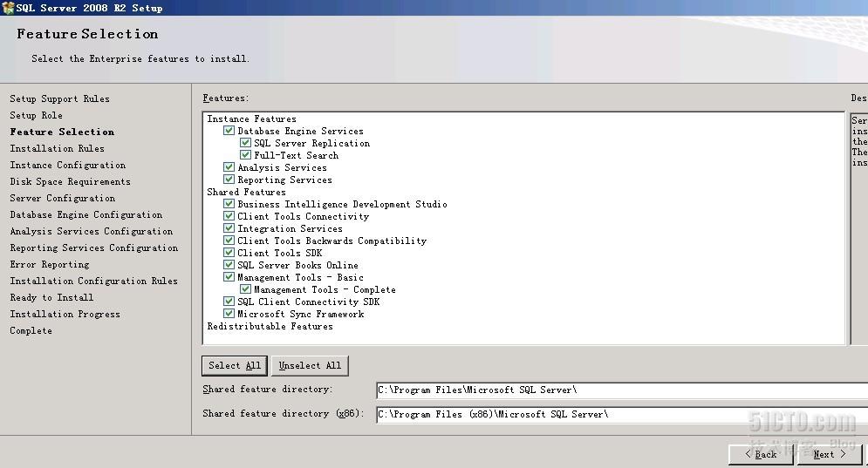Uncheck Analysis Services checkbox
Viewport: 868px width, 468px height.
(229, 167)
